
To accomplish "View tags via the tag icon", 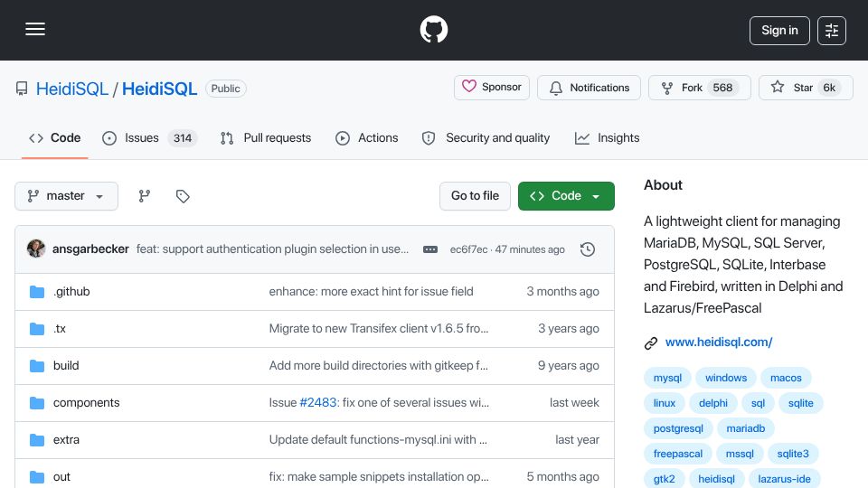I will click(183, 196).
